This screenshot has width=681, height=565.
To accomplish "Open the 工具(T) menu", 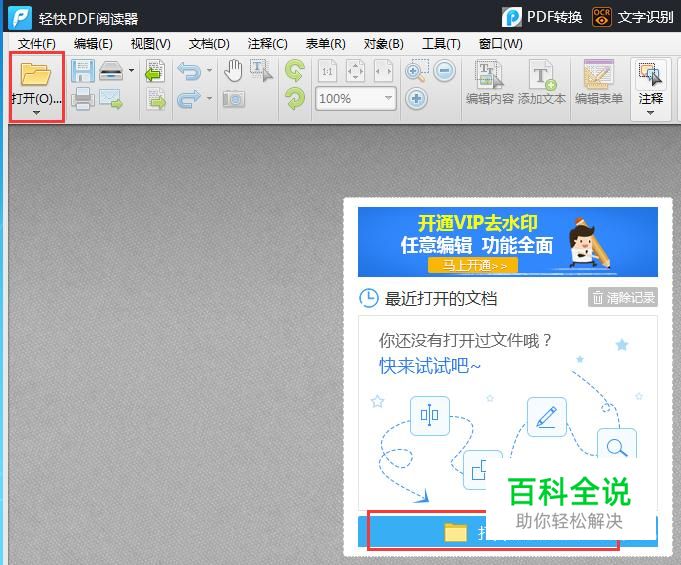I will (x=441, y=44).
